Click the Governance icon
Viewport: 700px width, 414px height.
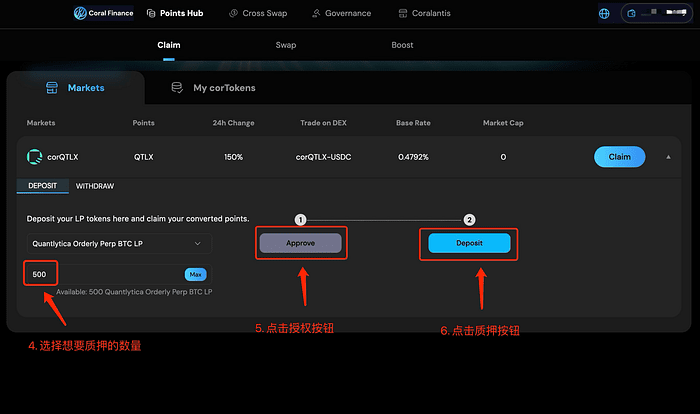(x=316, y=13)
